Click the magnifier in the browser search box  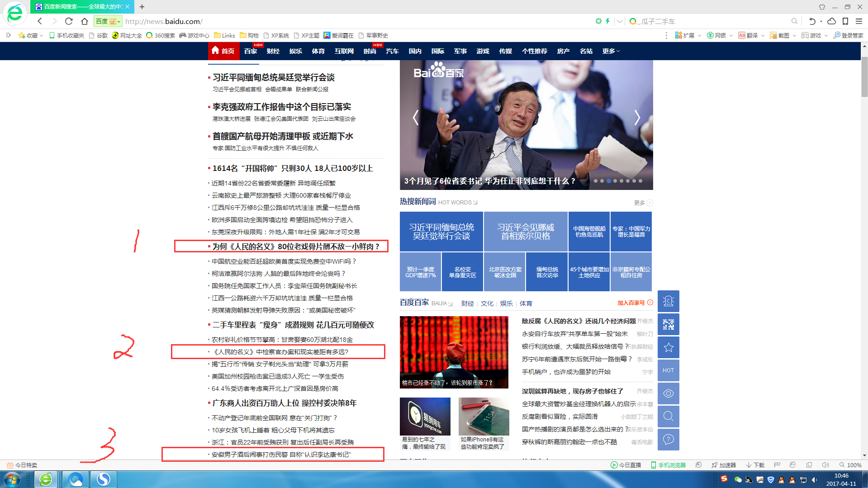click(x=794, y=21)
